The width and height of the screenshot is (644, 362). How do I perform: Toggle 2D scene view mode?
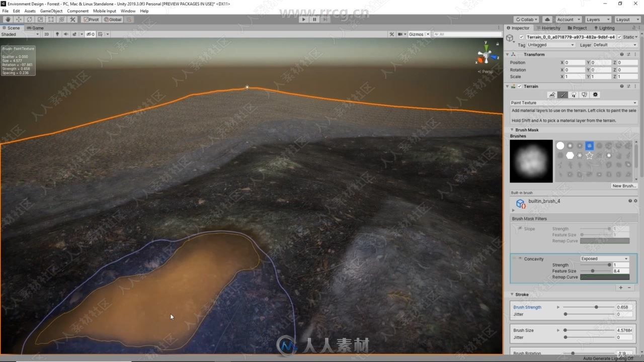click(46, 34)
